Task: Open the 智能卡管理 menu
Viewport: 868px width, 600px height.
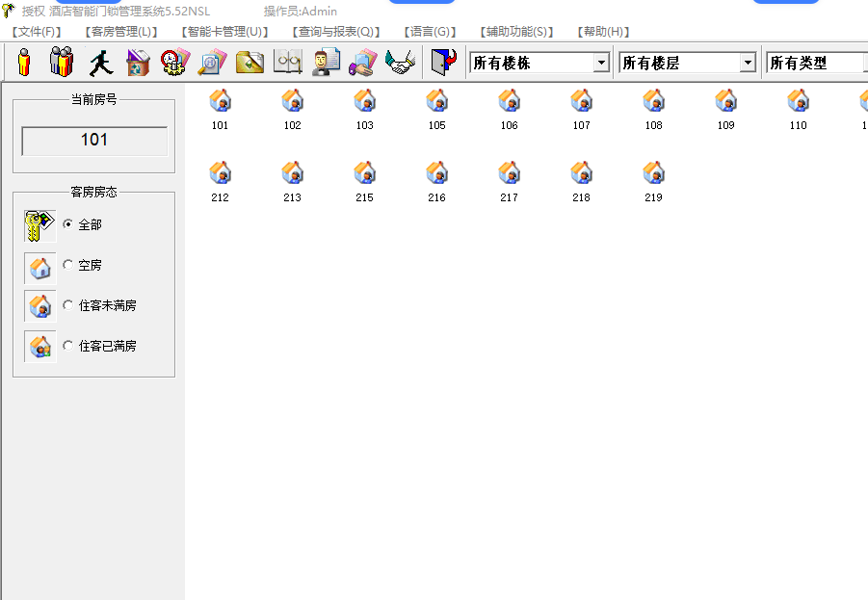Action: click(x=221, y=31)
